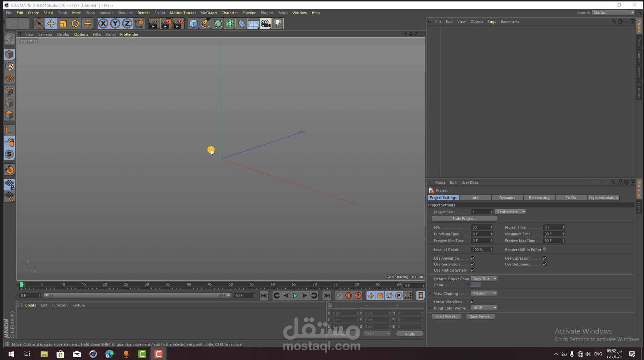Switch to Edges mode
Viewport: 644px width, 360px height.
point(9,103)
